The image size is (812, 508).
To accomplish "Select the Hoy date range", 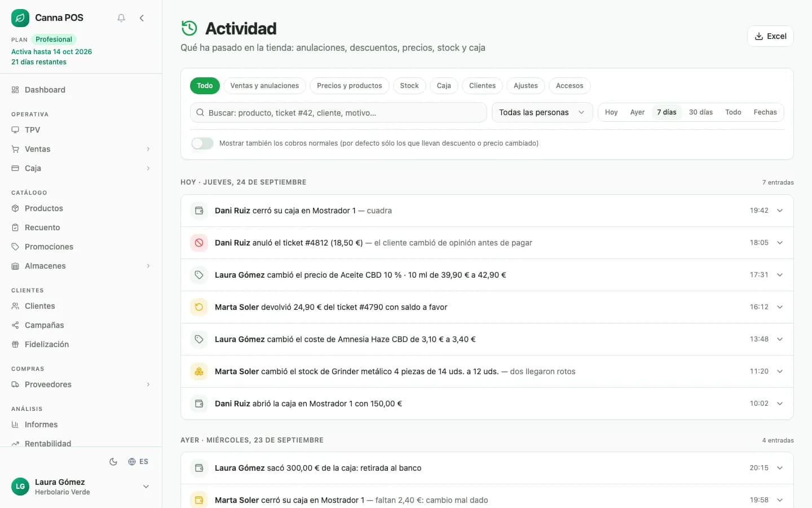I will point(611,112).
